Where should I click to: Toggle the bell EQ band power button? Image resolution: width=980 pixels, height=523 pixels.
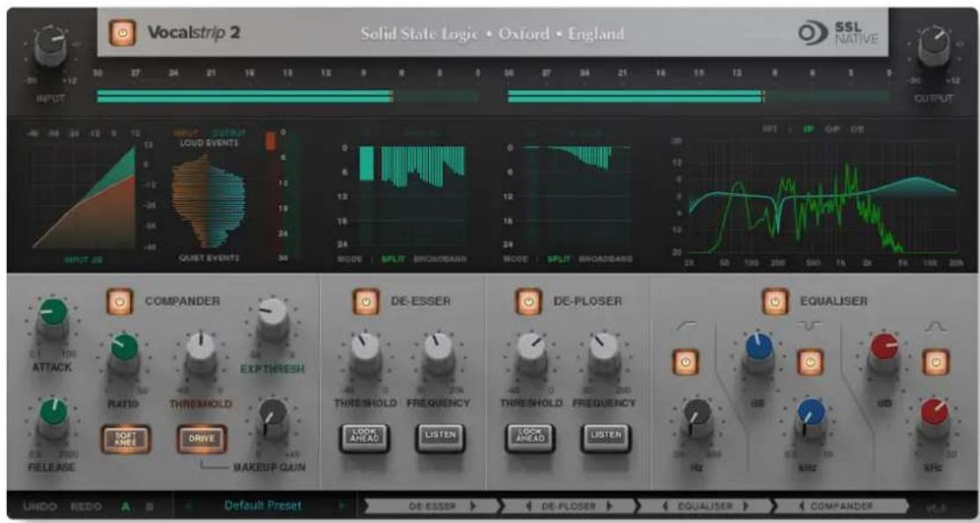(x=936, y=362)
